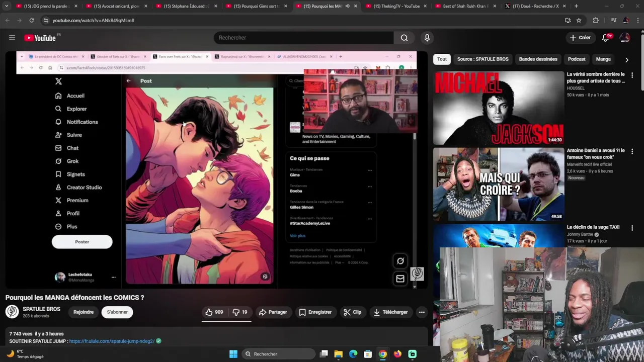Open the Johnny Barthe channel link

point(580,234)
